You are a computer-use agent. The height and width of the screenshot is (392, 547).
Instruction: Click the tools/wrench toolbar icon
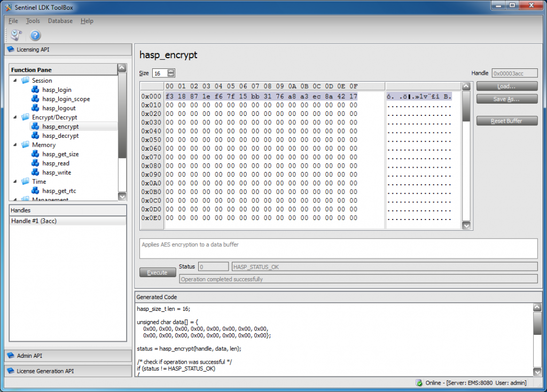pos(16,35)
